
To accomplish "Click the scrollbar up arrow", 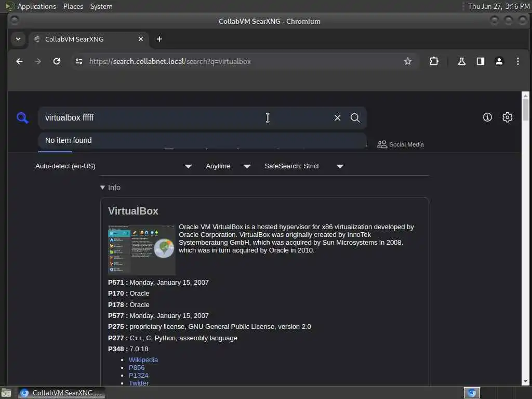I will tap(525, 96).
